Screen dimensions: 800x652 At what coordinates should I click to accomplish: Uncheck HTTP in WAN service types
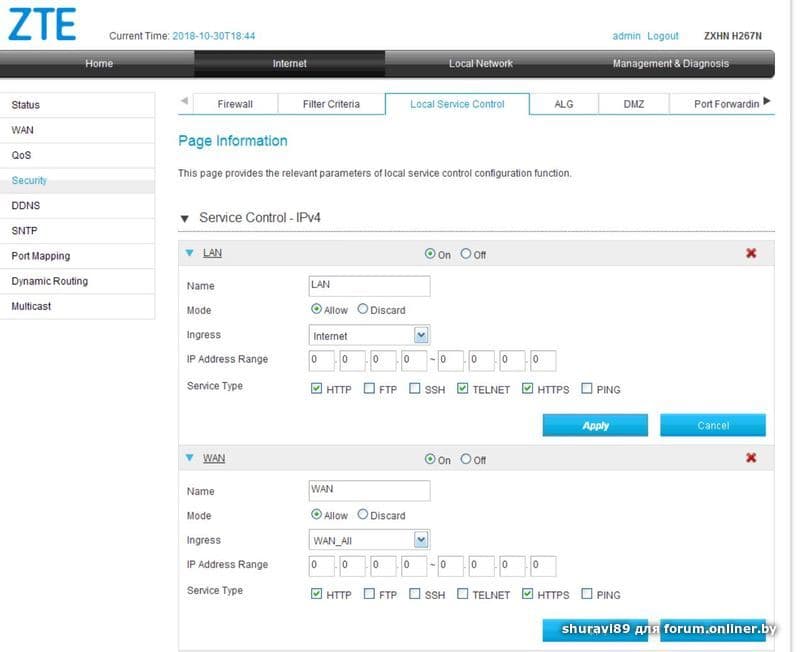316,594
